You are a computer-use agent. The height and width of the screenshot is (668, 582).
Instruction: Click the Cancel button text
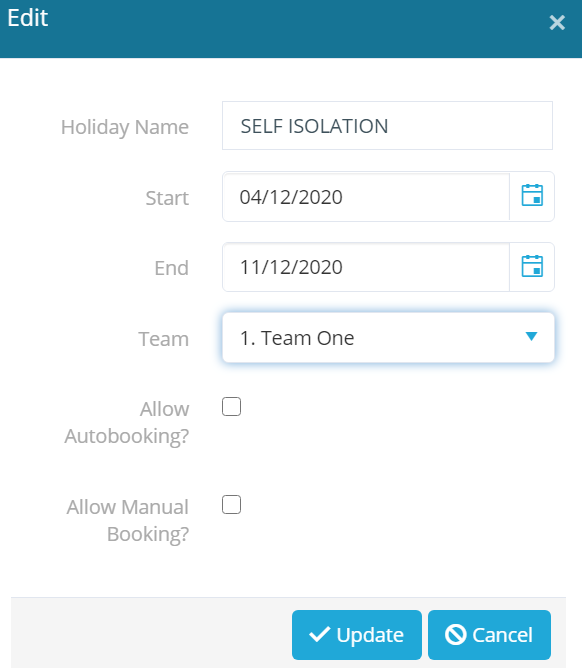502,635
